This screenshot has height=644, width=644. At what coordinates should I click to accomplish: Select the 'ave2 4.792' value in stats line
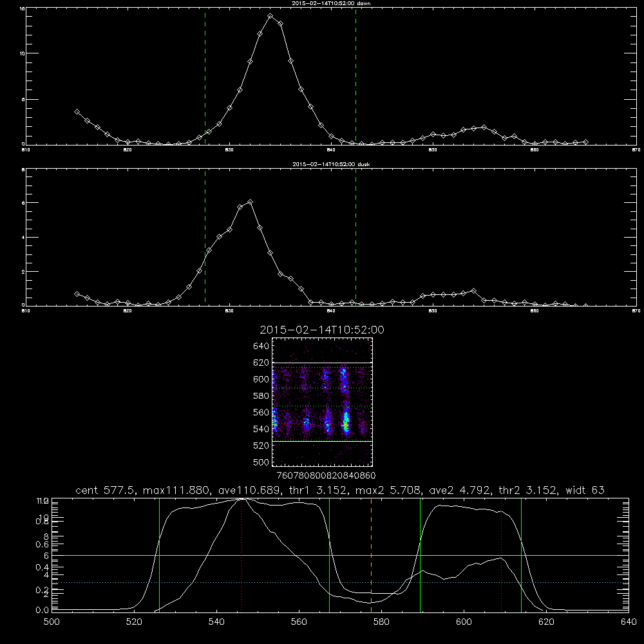pos(459,490)
